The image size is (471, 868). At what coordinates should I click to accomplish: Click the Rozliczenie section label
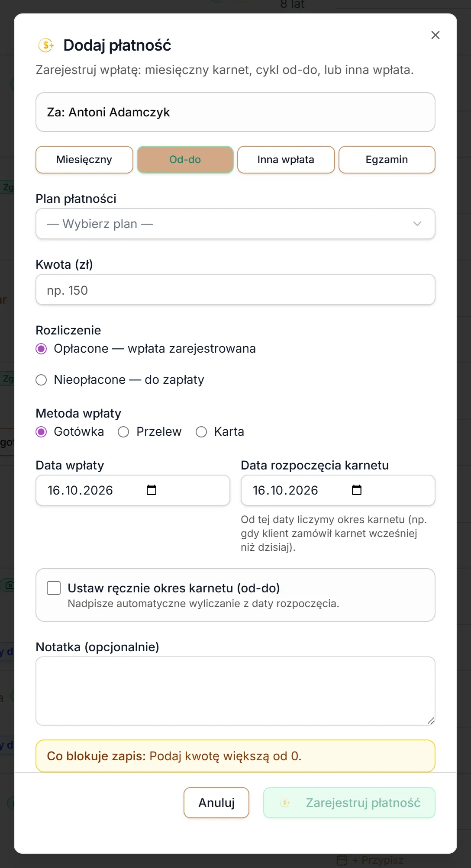point(68,330)
